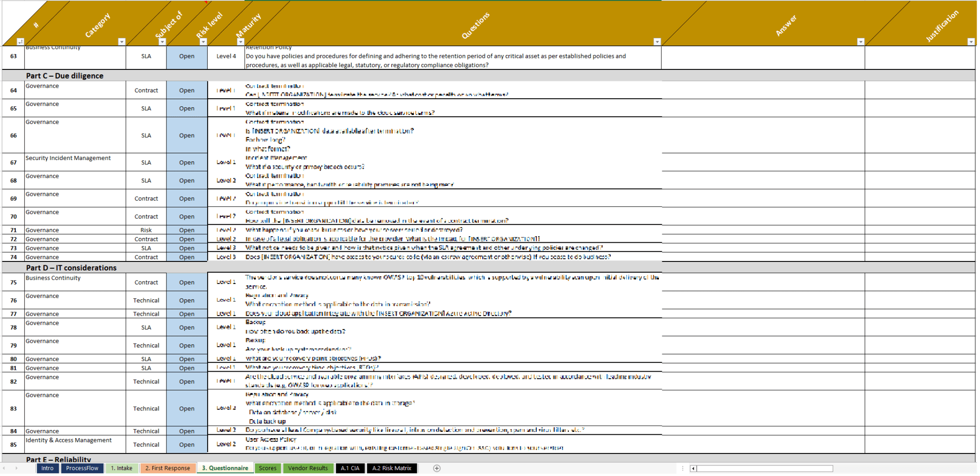Expand the Risk level filter dropdown
Screen dimensions: 980x476
204,42
